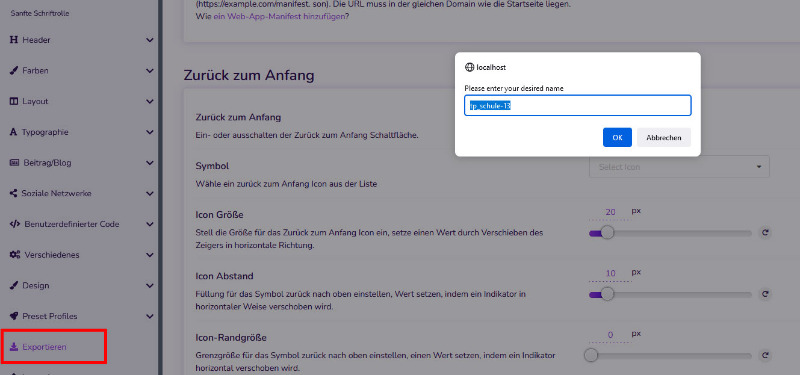
Task: Click the Icon-Randgröße slider handle
Action: tap(591, 355)
